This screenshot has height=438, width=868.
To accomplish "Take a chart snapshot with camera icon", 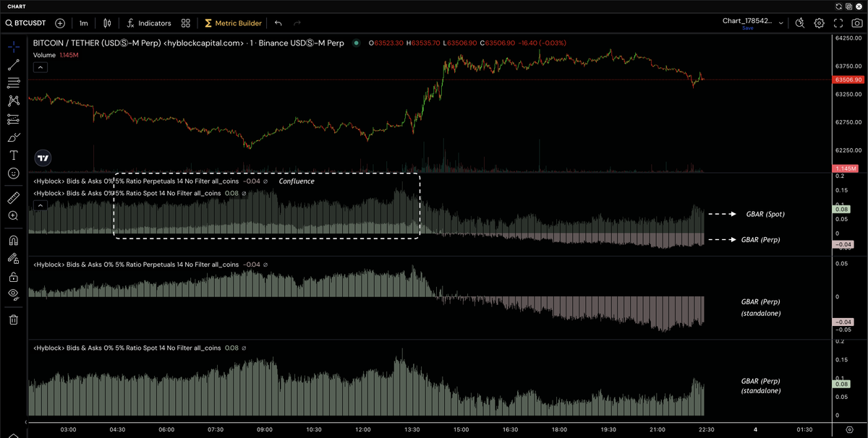I will tap(857, 23).
